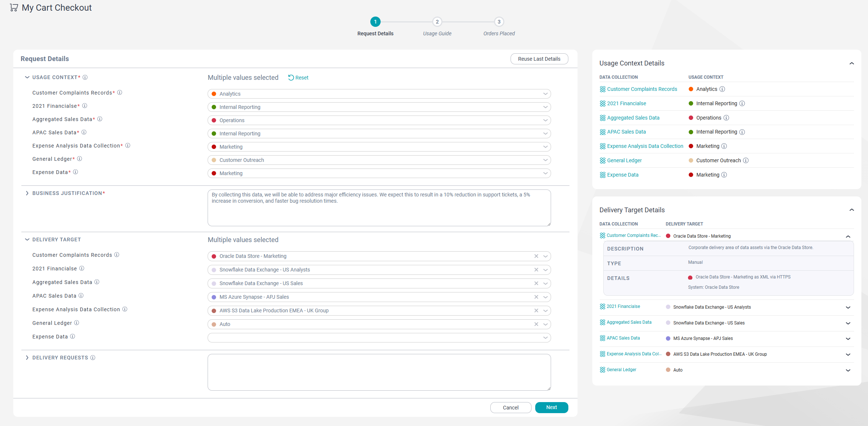
Task: Open Expense Data link in Usage Context Details
Action: coord(622,175)
